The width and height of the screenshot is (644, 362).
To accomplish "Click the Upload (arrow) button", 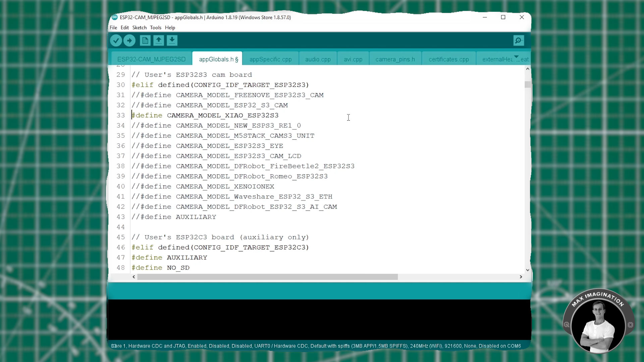I will click(129, 40).
